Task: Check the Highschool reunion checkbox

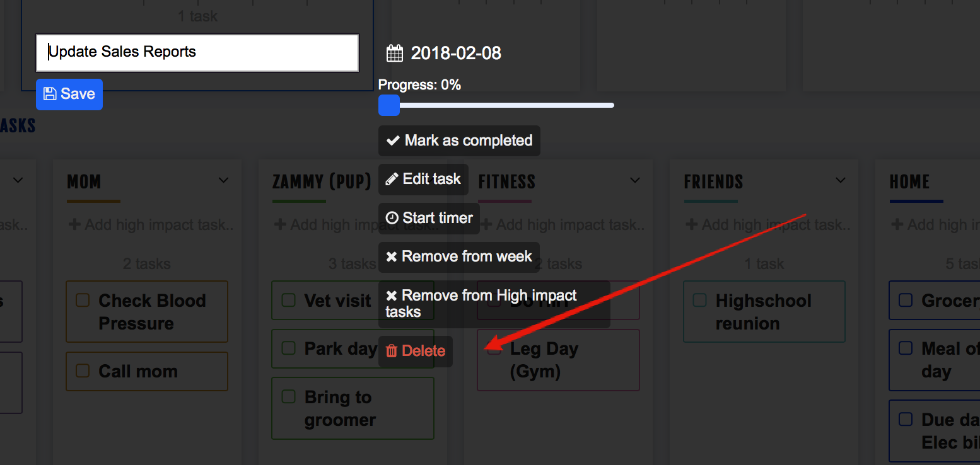Action: [x=699, y=300]
